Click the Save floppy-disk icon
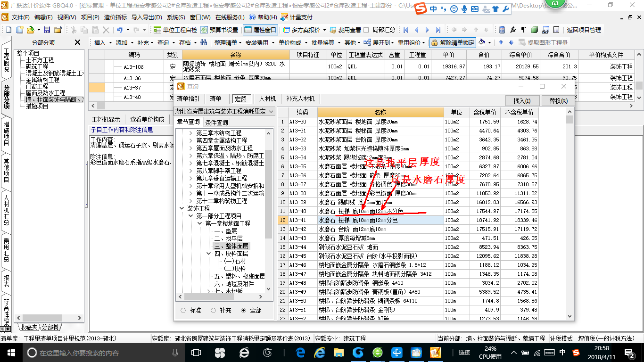Viewport: 644px width, 362px height. pyautogui.click(x=47, y=30)
